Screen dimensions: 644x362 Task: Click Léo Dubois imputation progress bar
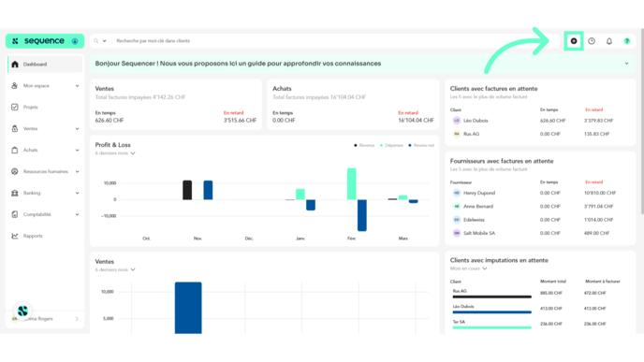[x=492, y=312]
